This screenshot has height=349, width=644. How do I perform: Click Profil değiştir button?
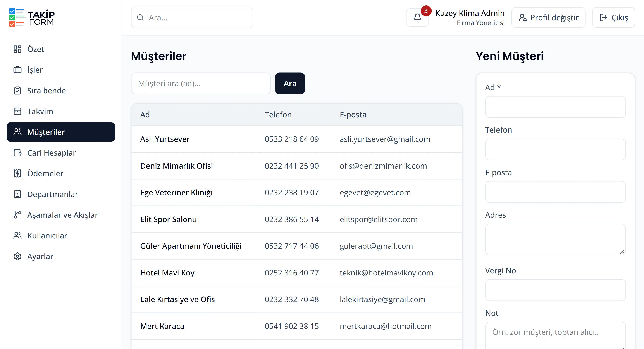click(x=548, y=17)
